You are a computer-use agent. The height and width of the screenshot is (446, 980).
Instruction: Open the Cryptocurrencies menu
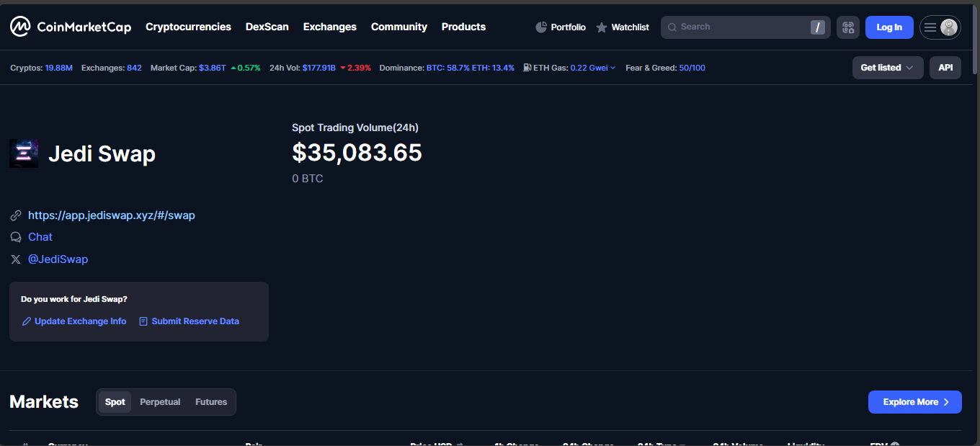tap(188, 27)
